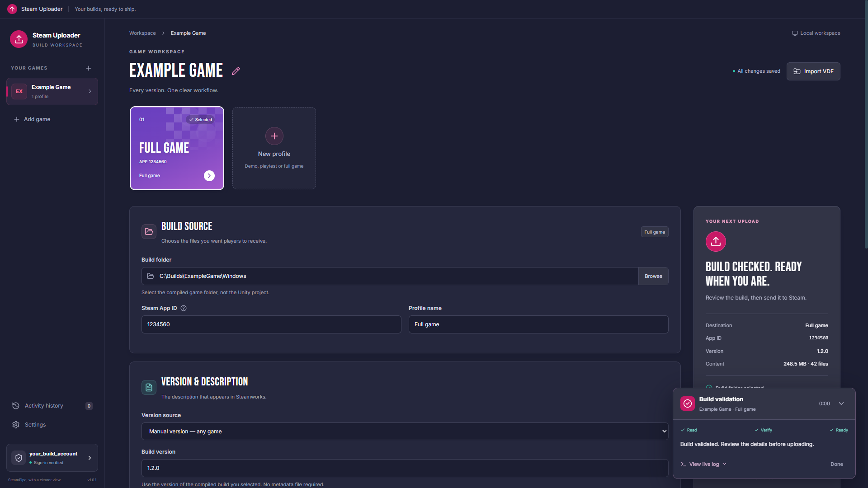Click the Local workspace indicator

pyautogui.click(x=816, y=33)
